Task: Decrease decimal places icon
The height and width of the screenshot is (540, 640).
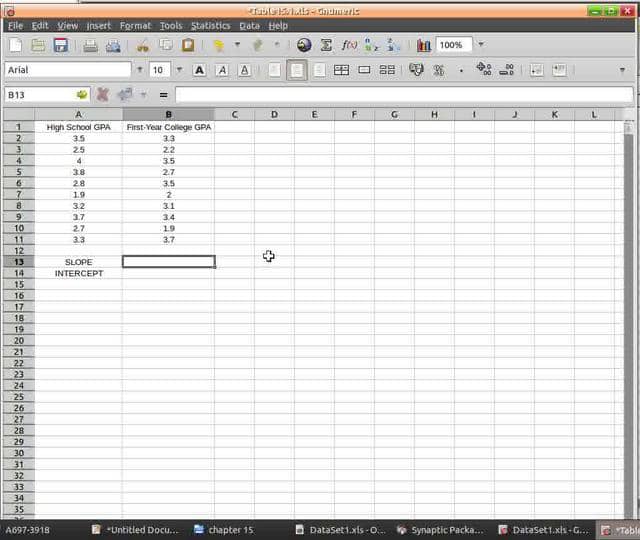Action: [507, 69]
